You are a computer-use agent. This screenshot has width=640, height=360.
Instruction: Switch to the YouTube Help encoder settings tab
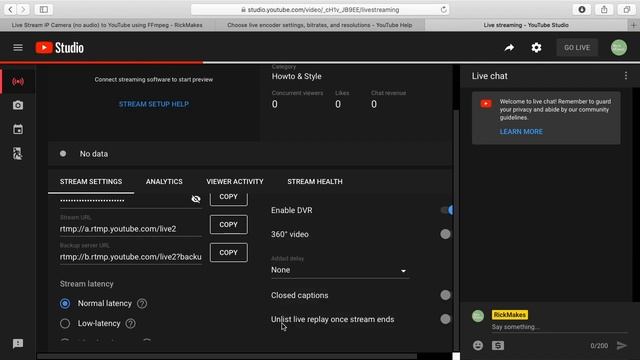[320, 25]
